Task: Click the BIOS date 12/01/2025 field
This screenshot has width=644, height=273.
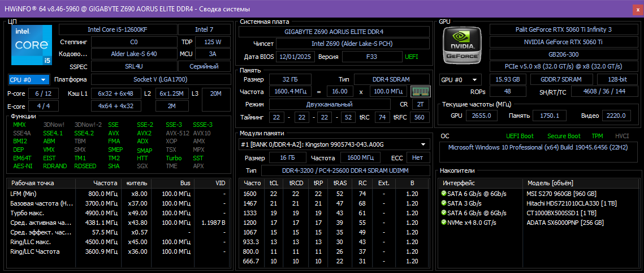Action: click(296, 57)
